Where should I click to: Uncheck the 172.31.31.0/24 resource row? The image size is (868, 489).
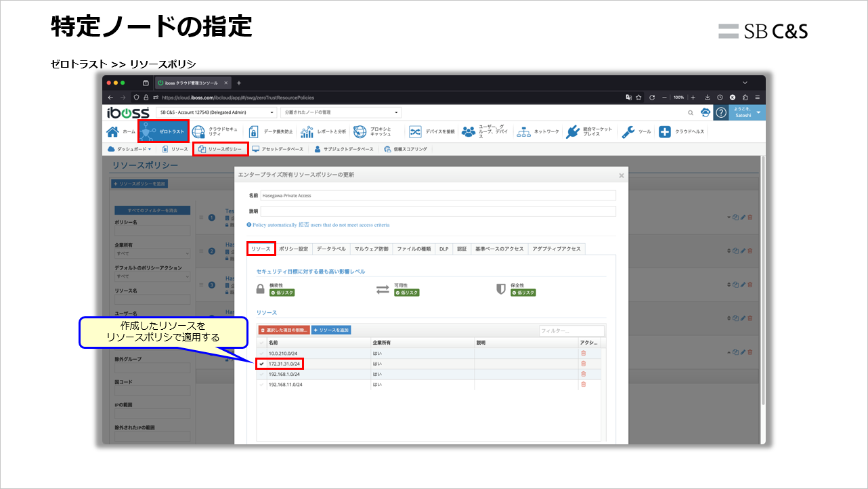click(x=262, y=363)
